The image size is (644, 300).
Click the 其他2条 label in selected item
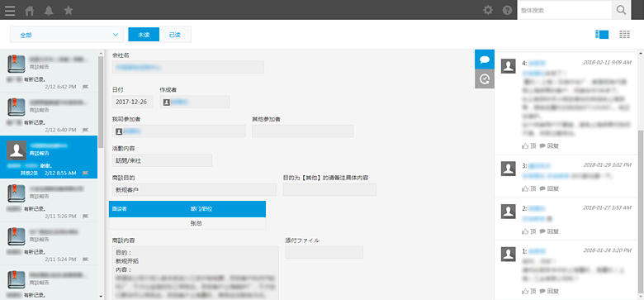coord(30,173)
